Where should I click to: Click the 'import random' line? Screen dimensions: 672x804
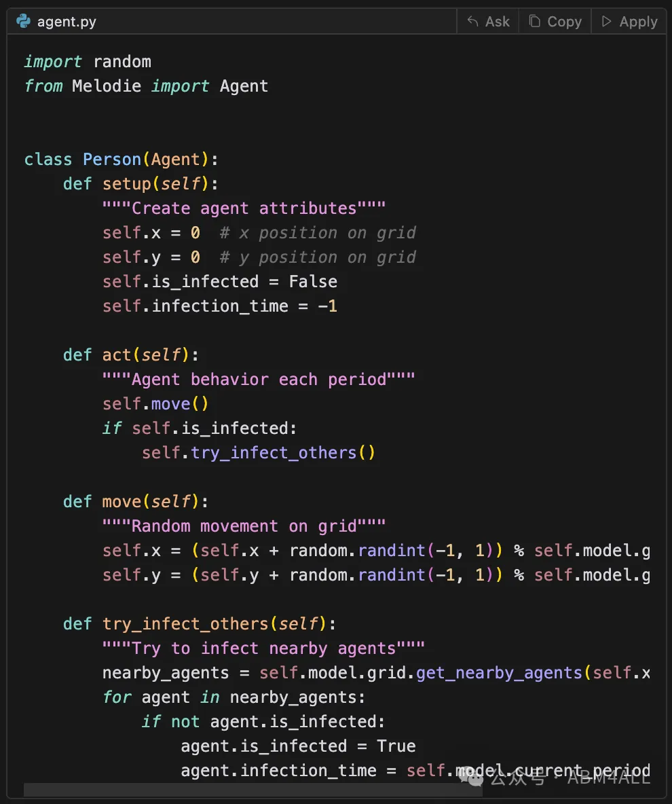tap(88, 62)
